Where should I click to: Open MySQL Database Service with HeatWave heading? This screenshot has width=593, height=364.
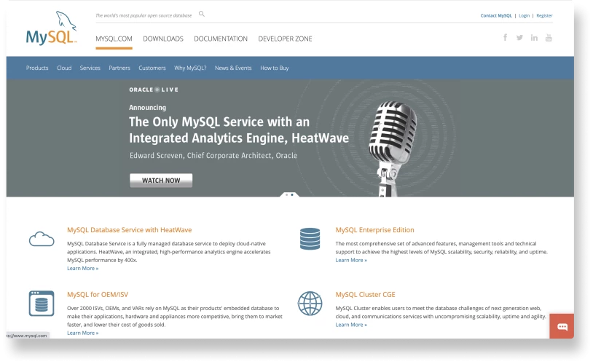pyautogui.click(x=130, y=230)
